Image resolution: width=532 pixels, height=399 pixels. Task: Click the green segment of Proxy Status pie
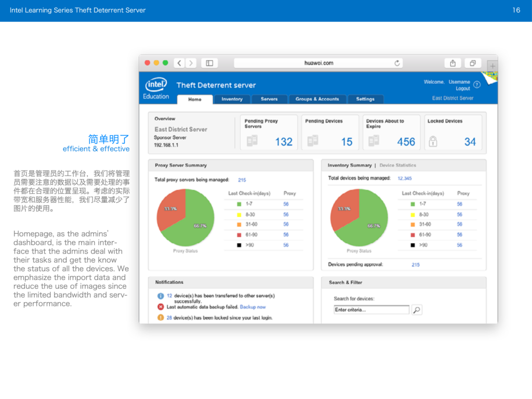click(x=195, y=223)
